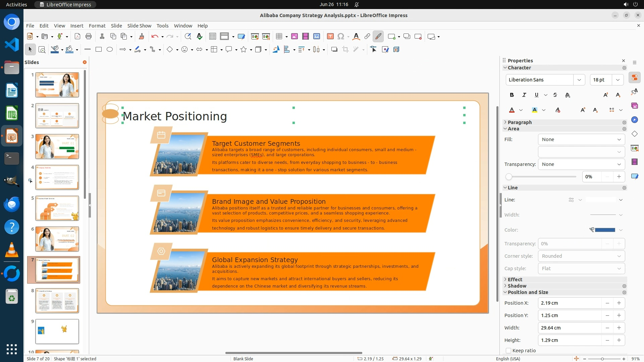The width and height of the screenshot is (644, 362).
Task: Open the Slide Show menu
Action: (139, 26)
